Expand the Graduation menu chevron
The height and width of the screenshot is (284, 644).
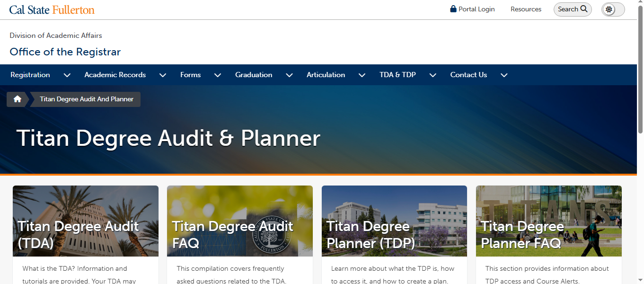click(290, 75)
